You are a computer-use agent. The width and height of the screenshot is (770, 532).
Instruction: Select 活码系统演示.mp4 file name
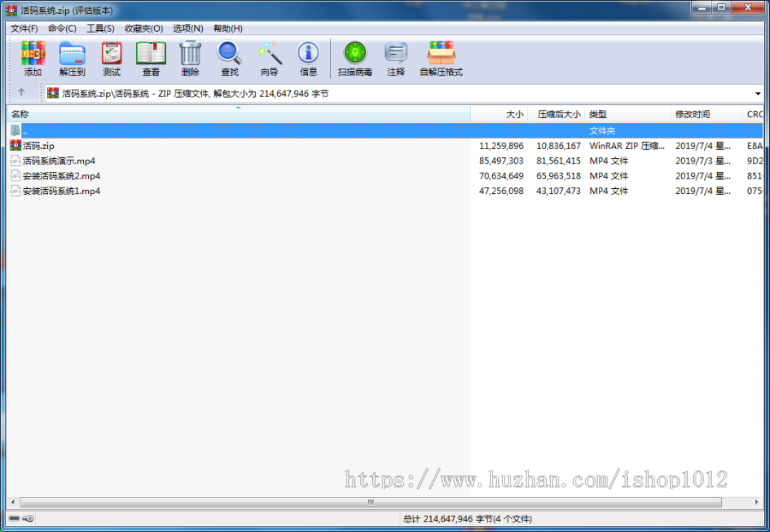(x=59, y=161)
